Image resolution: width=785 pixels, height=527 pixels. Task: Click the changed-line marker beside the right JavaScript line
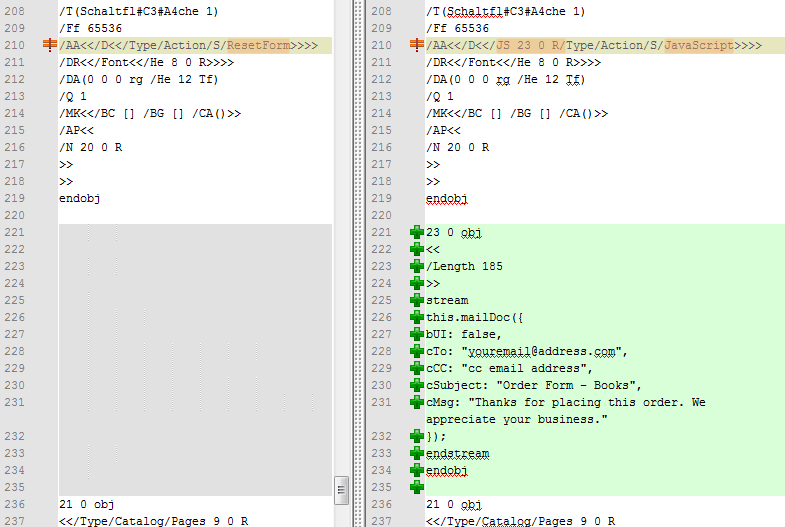coord(417,45)
